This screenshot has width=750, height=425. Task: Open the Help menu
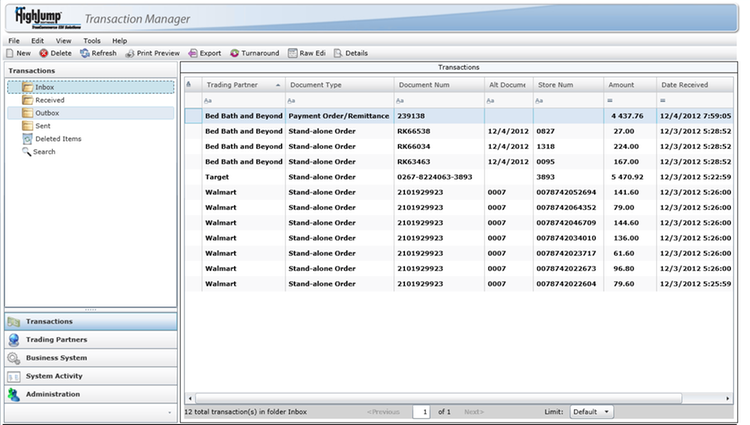coord(120,41)
